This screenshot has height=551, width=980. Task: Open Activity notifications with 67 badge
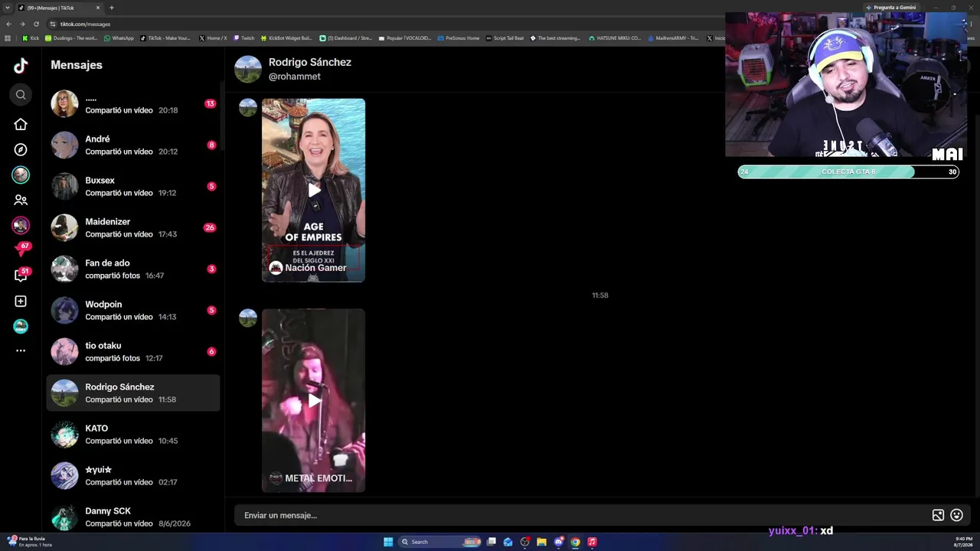21,249
